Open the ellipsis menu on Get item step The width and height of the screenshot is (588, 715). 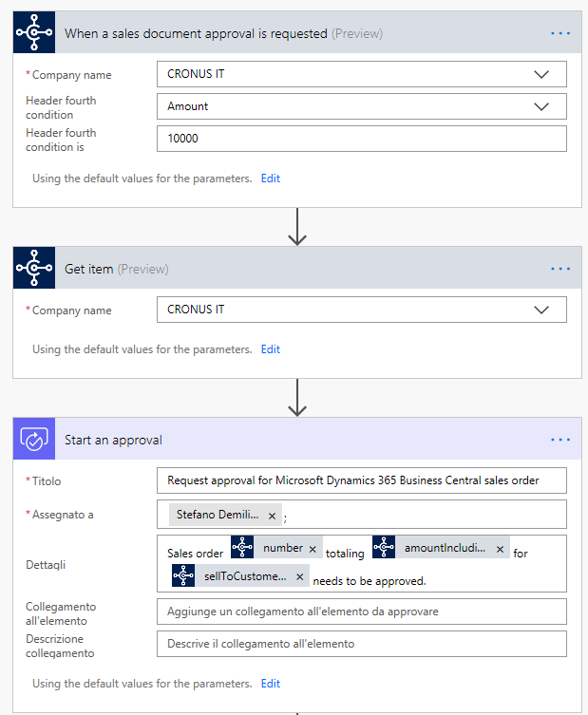[x=560, y=269]
